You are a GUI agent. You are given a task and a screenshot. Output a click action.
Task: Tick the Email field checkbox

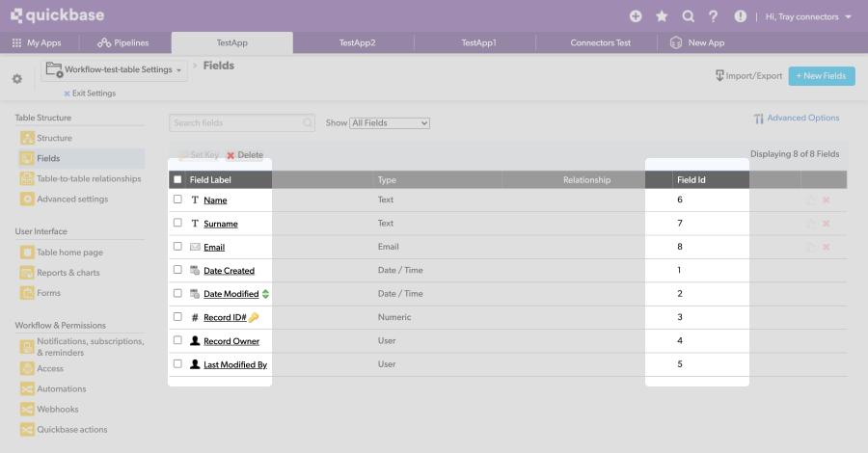177,247
